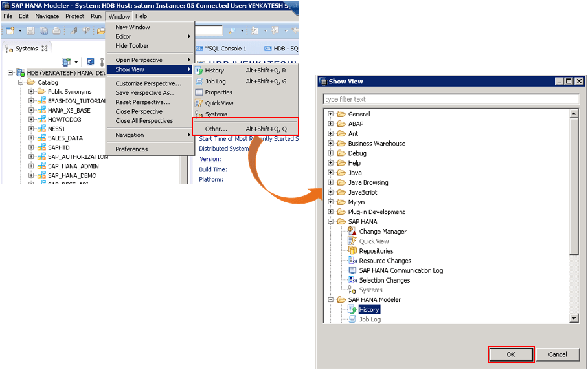This screenshot has width=588, height=370.
Task: Choose New Window from Window menu
Action: click(x=132, y=27)
